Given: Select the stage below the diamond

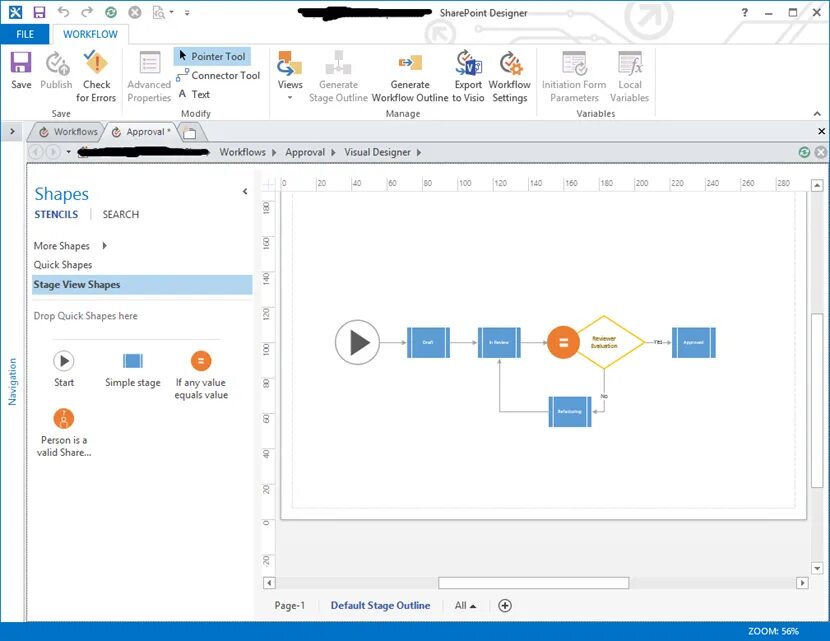Looking at the screenshot, I should tap(570, 411).
